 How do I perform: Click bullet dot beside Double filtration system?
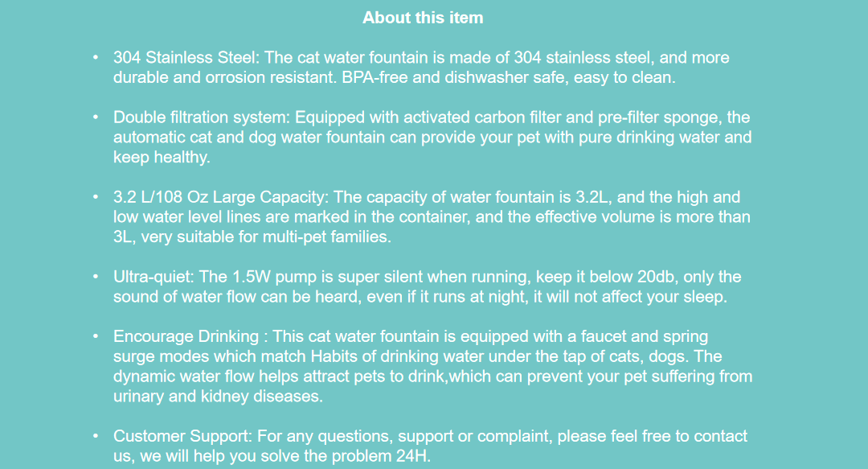pyautogui.click(x=96, y=117)
